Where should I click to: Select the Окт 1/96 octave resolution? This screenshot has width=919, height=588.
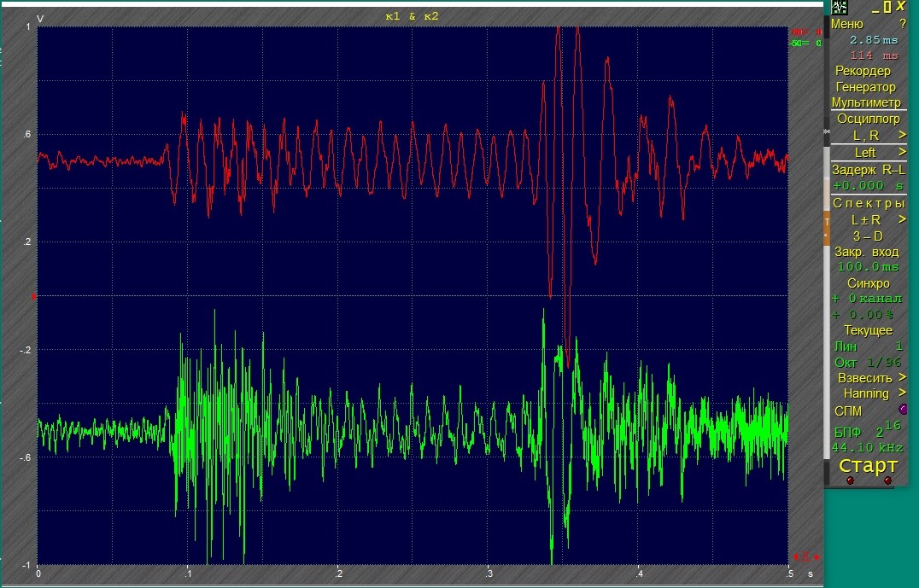click(868, 363)
